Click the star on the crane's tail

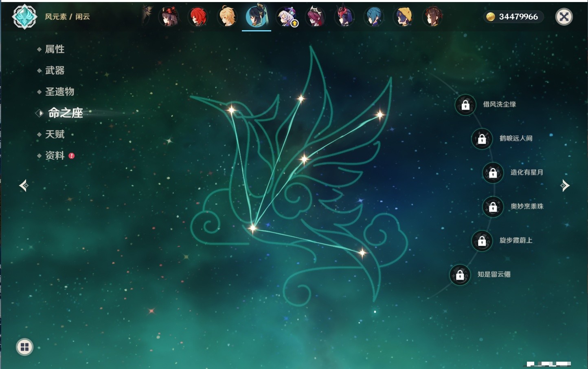click(362, 253)
